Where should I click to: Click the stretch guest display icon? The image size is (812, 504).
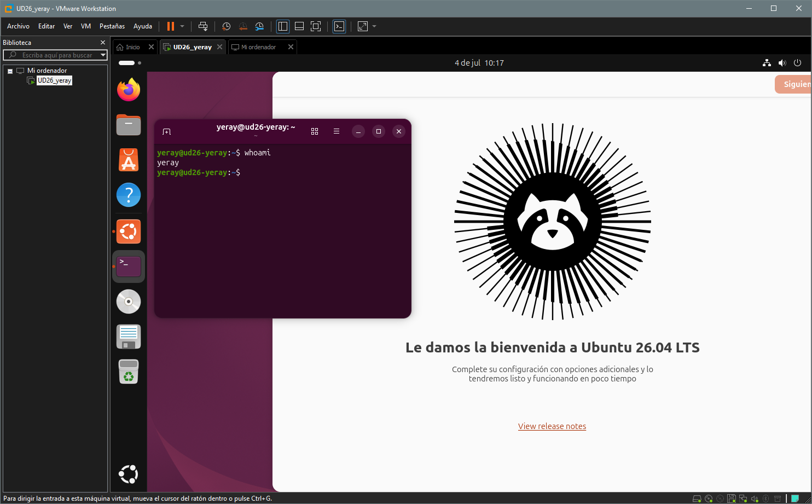[x=362, y=26]
